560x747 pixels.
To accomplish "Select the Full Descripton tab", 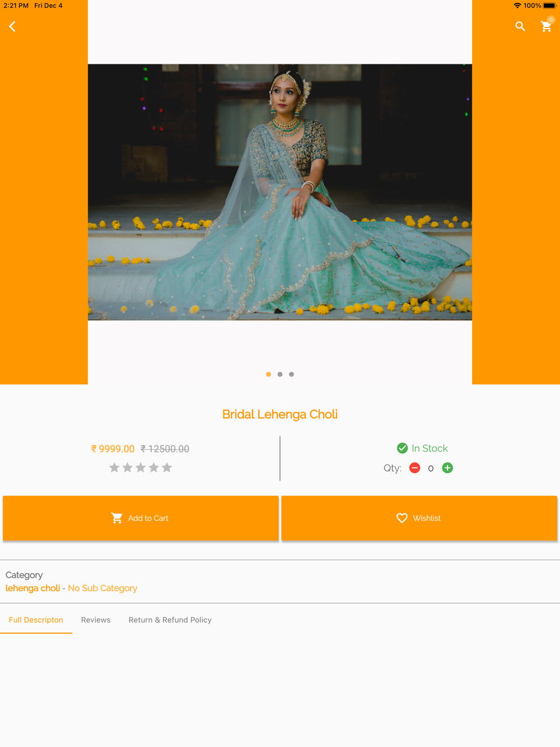I will [x=36, y=620].
